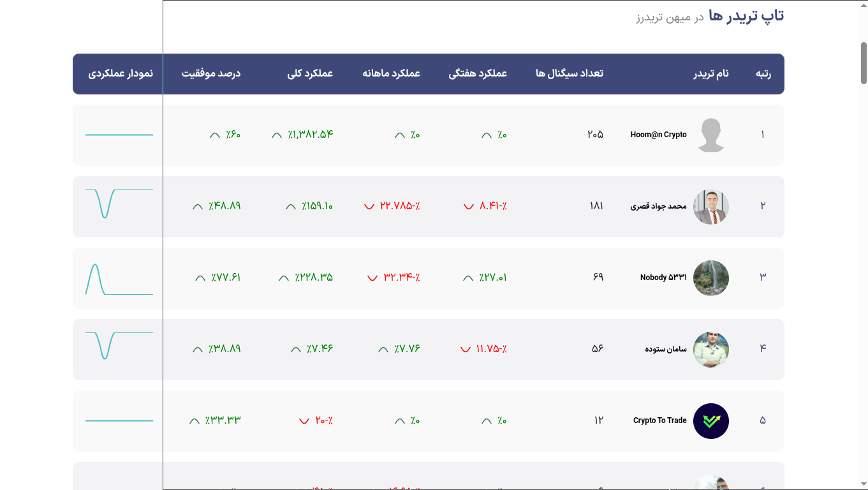Screen dimensions: 868x490
Task: Click signal count ۱۸۱
Action: point(596,206)
